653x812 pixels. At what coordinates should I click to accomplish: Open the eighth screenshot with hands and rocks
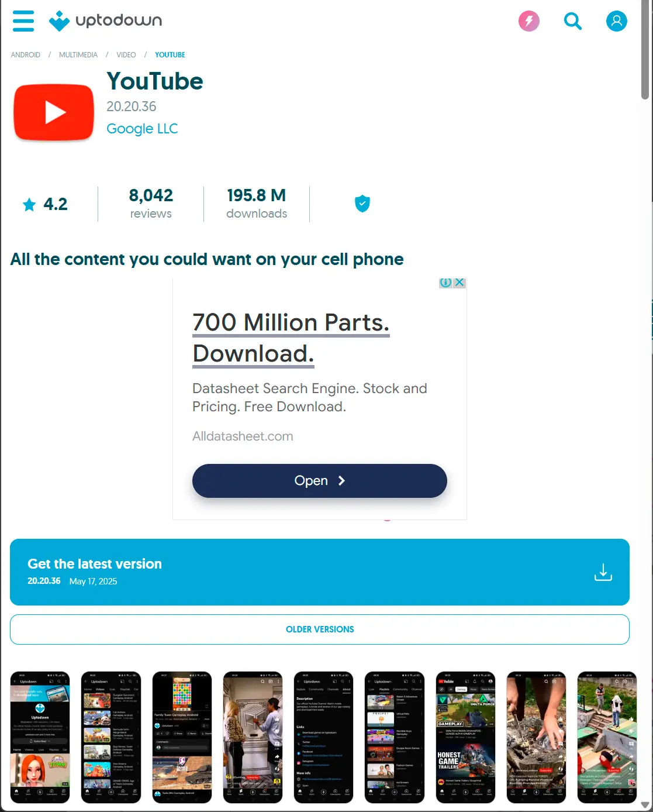click(x=536, y=737)
